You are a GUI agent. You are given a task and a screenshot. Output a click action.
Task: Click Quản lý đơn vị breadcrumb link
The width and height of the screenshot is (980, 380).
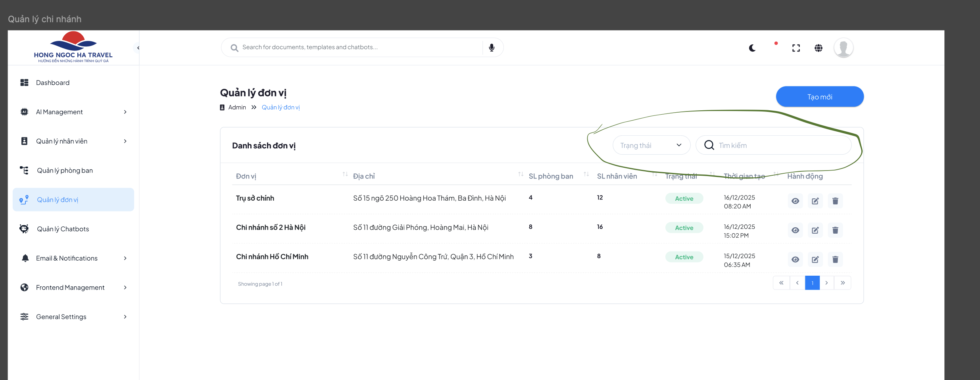(x=281, y=107)
